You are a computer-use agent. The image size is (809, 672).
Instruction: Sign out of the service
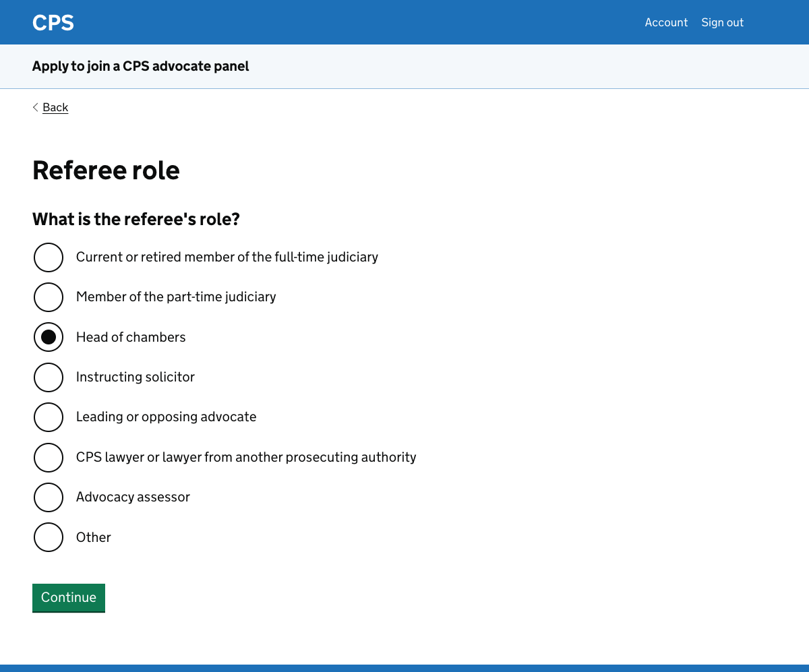coord(722,22)
